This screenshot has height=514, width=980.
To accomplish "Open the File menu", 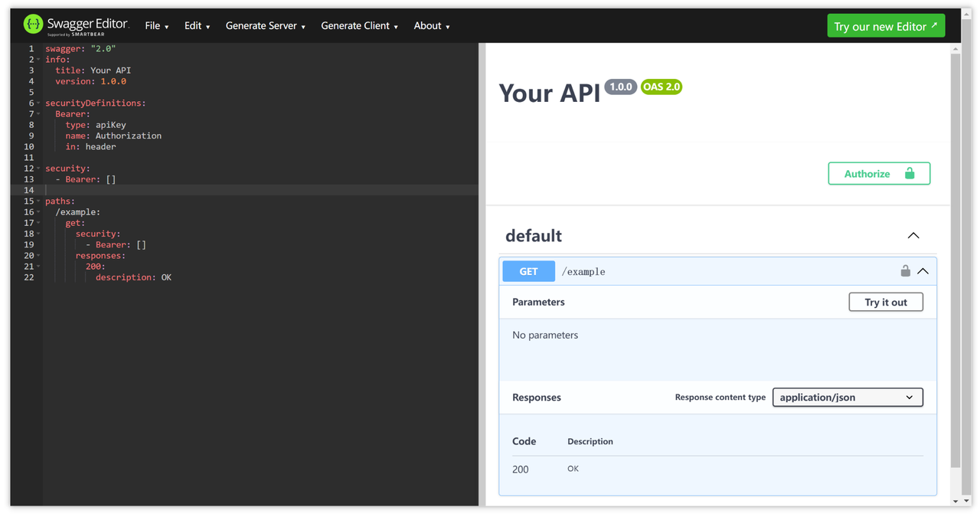I will [156, 26].
